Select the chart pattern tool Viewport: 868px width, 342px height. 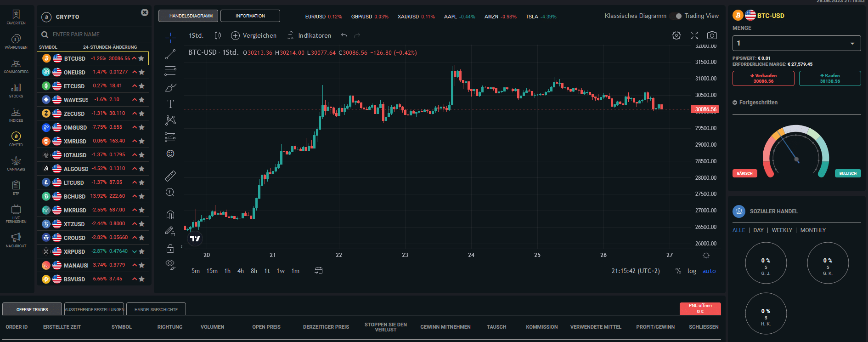(170, 120)
